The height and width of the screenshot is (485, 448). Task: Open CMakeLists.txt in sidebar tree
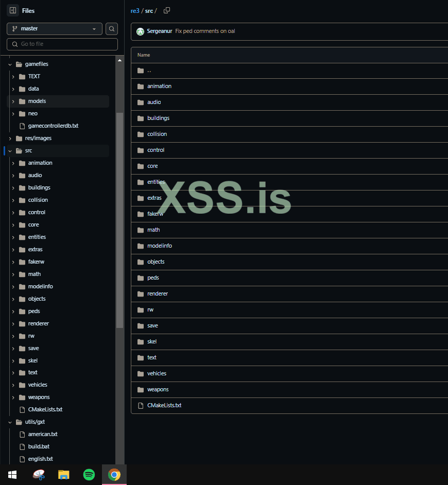coord(45,410)
